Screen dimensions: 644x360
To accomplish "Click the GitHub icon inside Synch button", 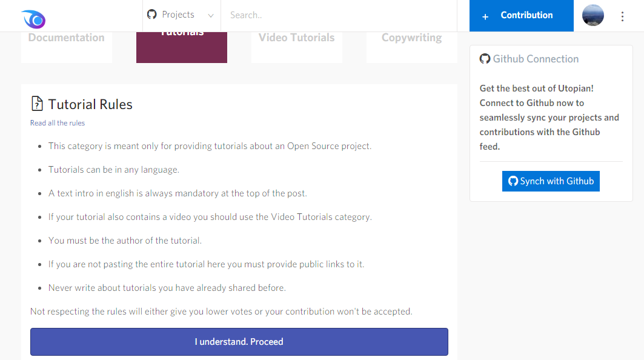I will [513, 181].
